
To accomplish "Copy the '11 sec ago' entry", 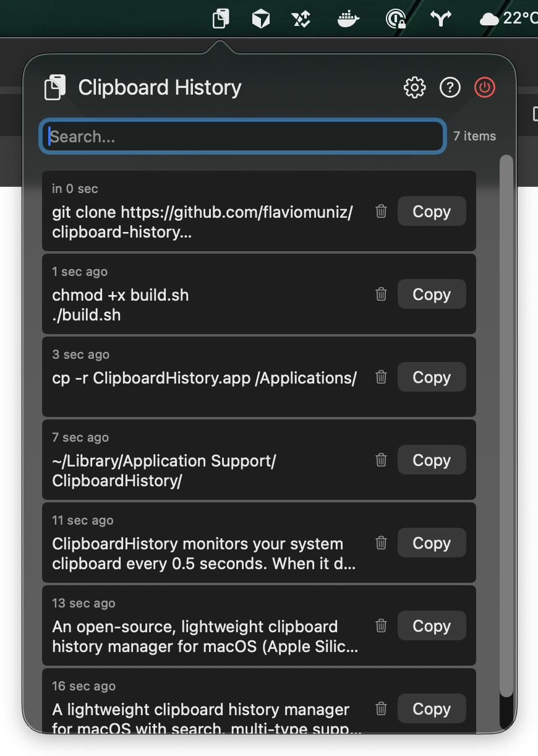I will pos(431,543).
